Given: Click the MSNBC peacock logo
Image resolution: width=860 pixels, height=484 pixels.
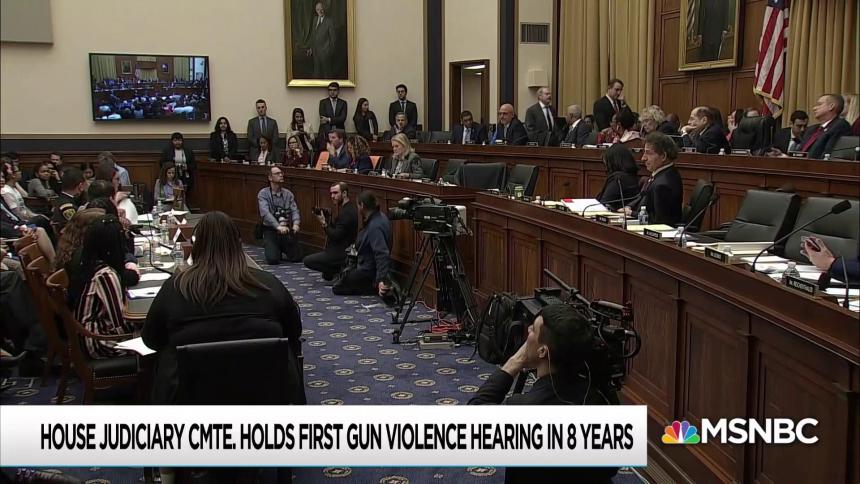Looking at the screenshot, I should click(681, 432).
